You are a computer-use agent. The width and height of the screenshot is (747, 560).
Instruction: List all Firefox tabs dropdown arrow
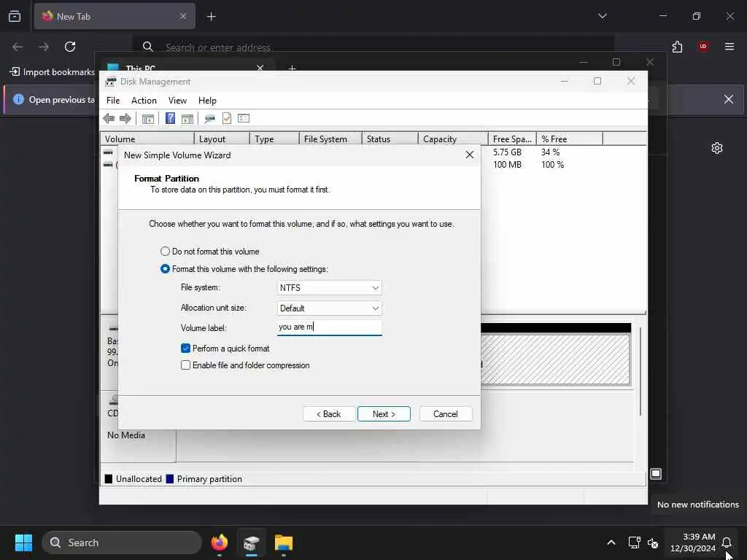(x=602, y=16)
